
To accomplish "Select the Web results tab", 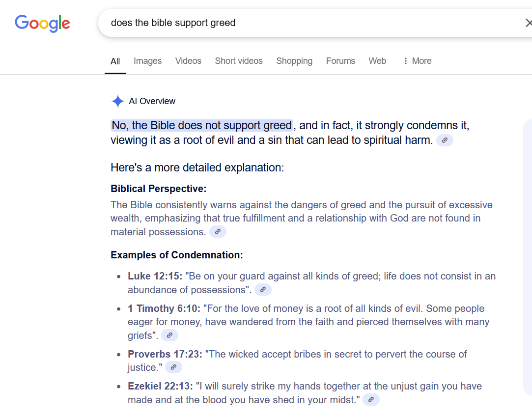I will point(377,61).
